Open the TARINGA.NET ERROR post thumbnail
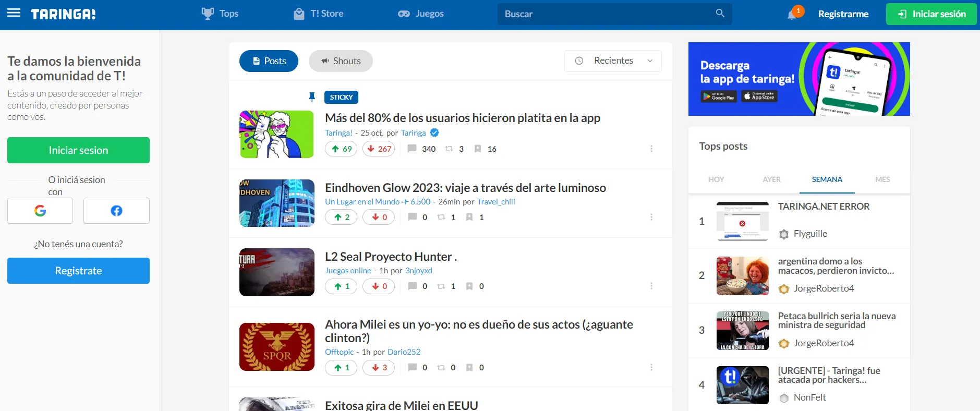 742,221
